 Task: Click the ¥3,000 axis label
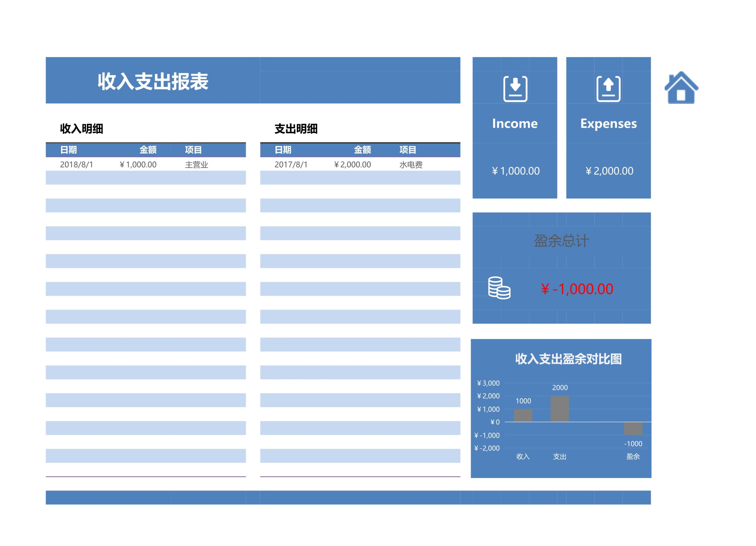tap(488, 383)
